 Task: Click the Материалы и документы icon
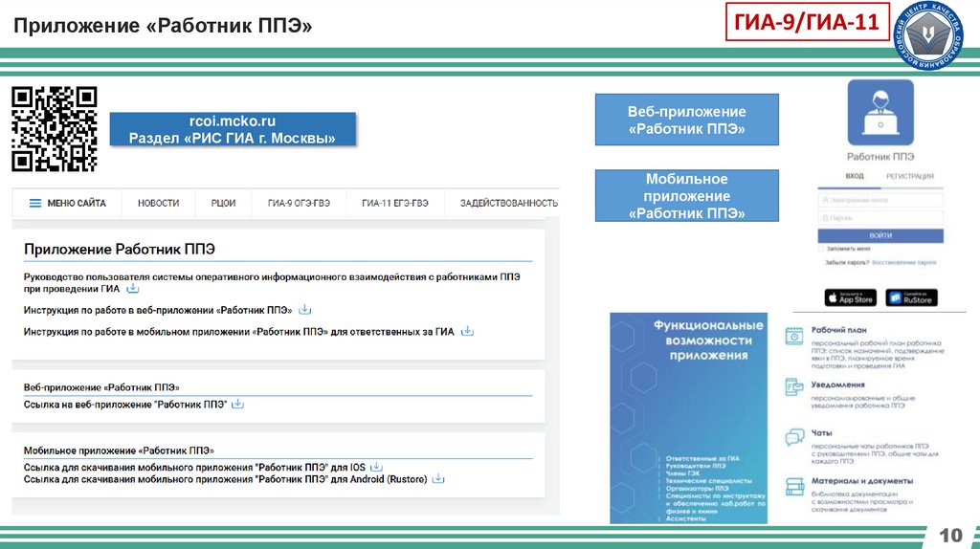point(794,486)
